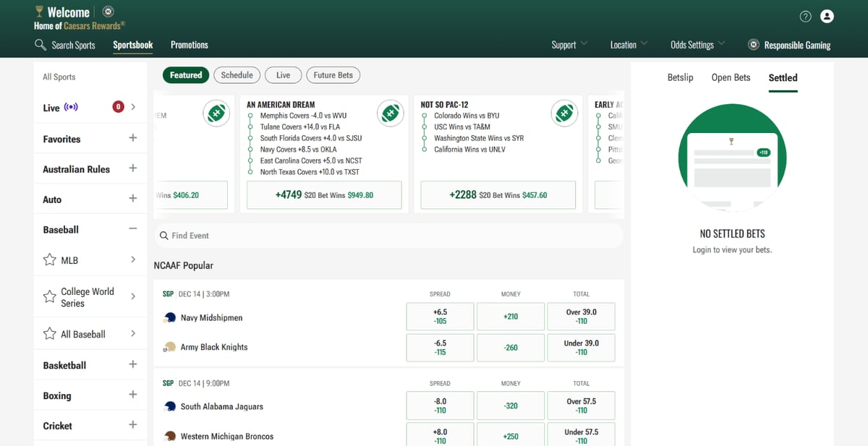Click the Caesars trophy logo
This screenshot has width=868, height=446.
point(39,12)
